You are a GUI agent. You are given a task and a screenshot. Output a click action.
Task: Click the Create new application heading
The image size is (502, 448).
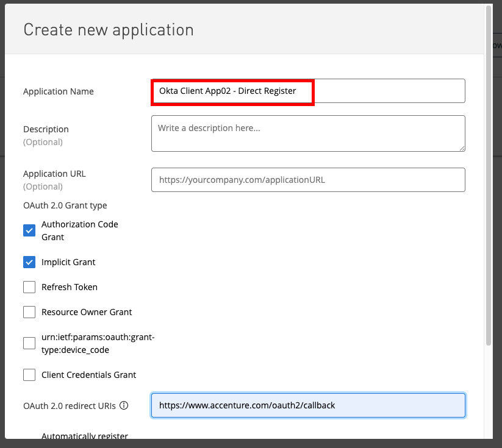click(109, 29)
